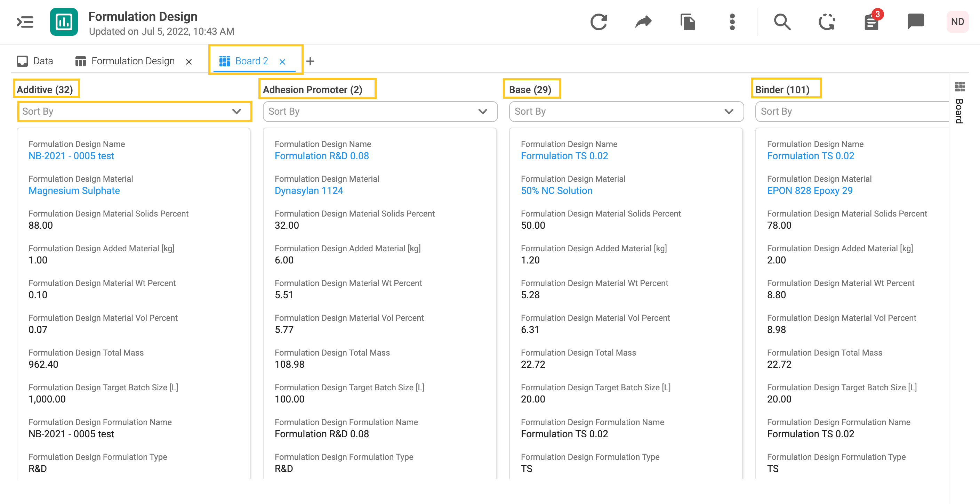Image resolution: width=980 pixels, height=504 pixels.
Task: Click the Board grid icon in right sidebar
Action: click(x=959, y=87)
